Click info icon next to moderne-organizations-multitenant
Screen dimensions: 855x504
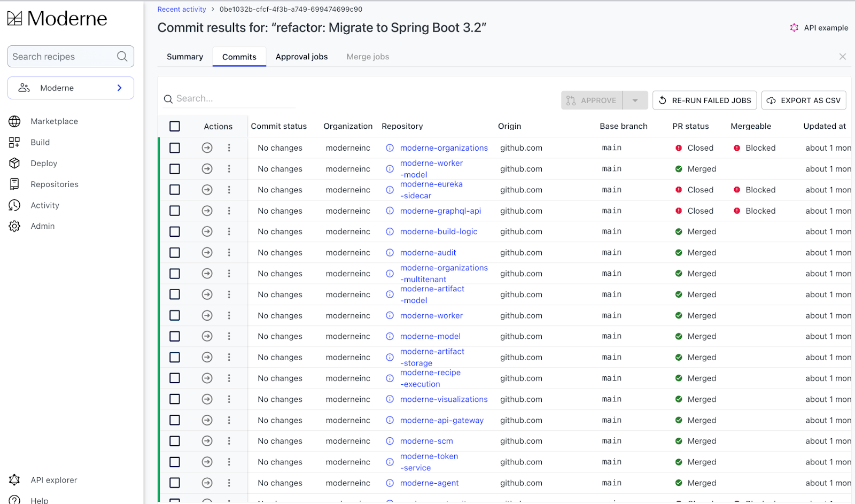click(x=390, y=274)
